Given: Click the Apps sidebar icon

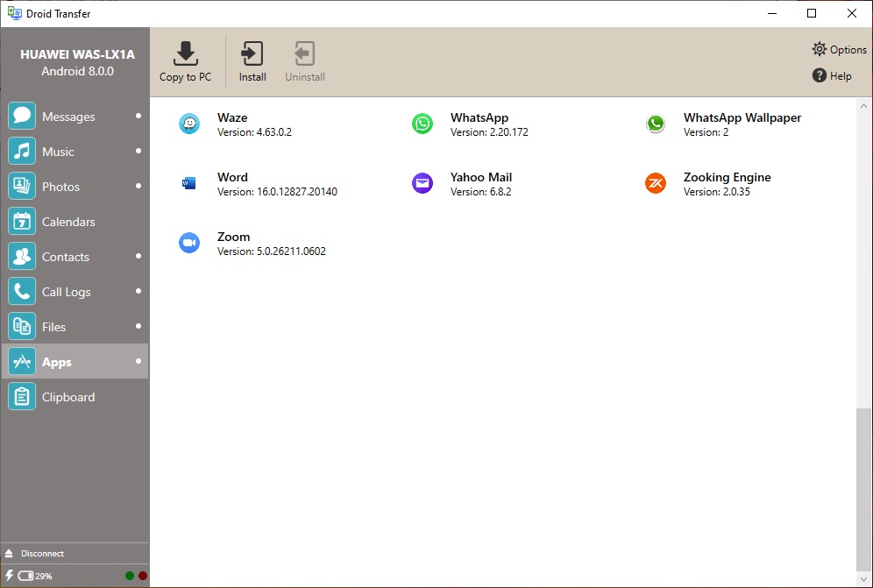Looking at the screenshot, I should 22,361.
